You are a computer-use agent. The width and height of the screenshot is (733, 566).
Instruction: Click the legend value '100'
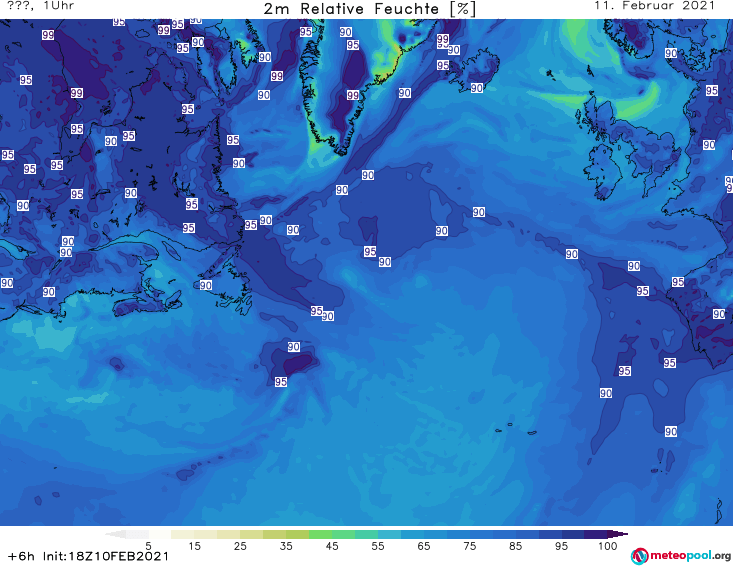[608, 546]
